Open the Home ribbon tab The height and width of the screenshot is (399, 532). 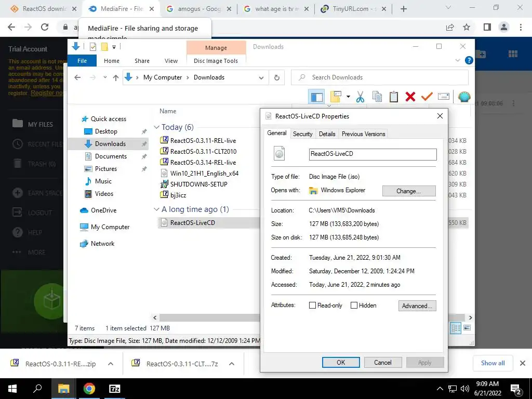pos(112,61)
